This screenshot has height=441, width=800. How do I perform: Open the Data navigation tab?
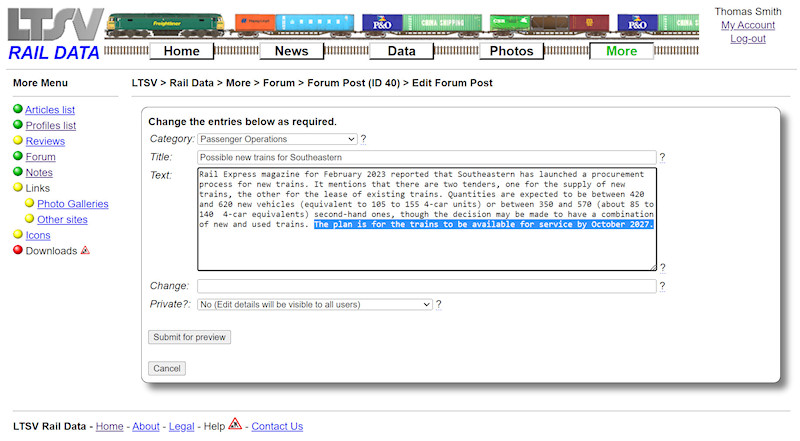pyautogui.click(x=402, y=51)
